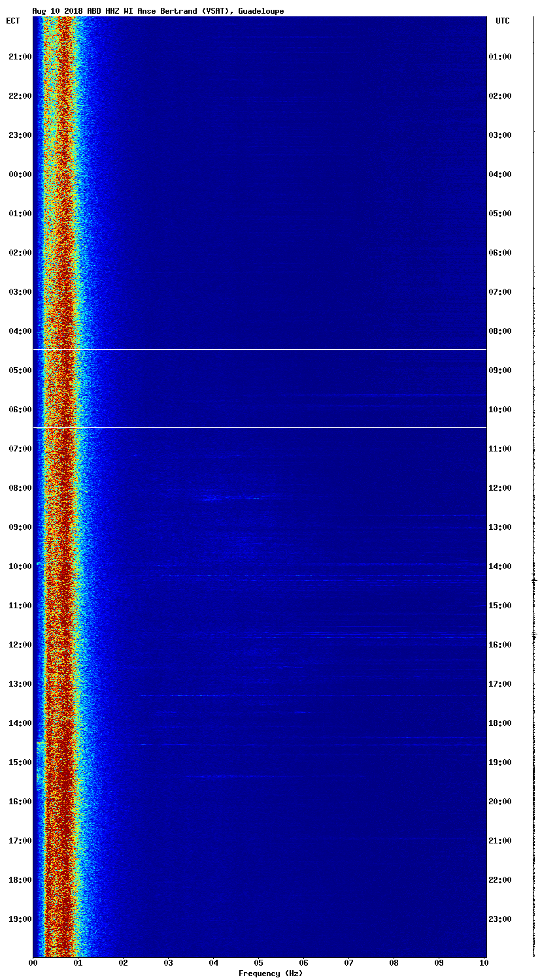Screen dimensions: 557x980
Task: Select the 16:00 tick on the ECT axis
Action: point(20,802)
